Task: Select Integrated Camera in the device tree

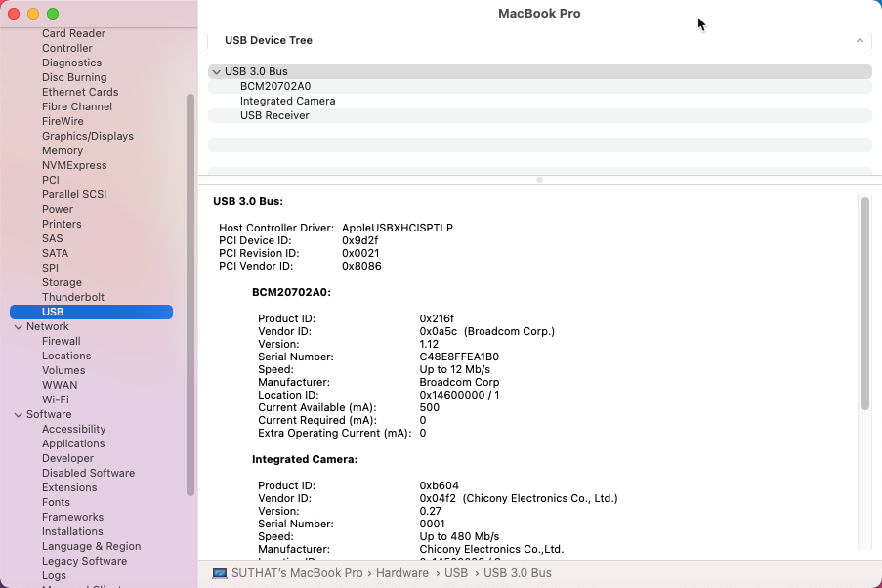Action: pos(287,101)
